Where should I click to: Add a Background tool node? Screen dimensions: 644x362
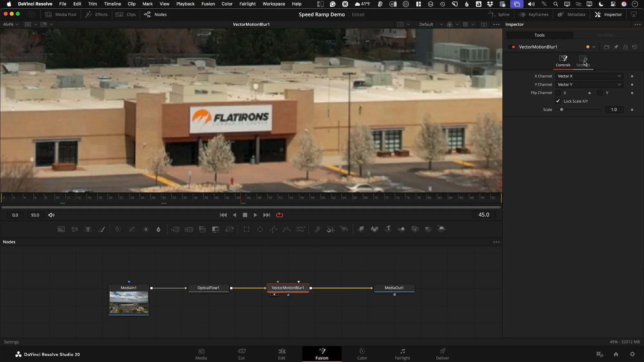coord(61,229)
